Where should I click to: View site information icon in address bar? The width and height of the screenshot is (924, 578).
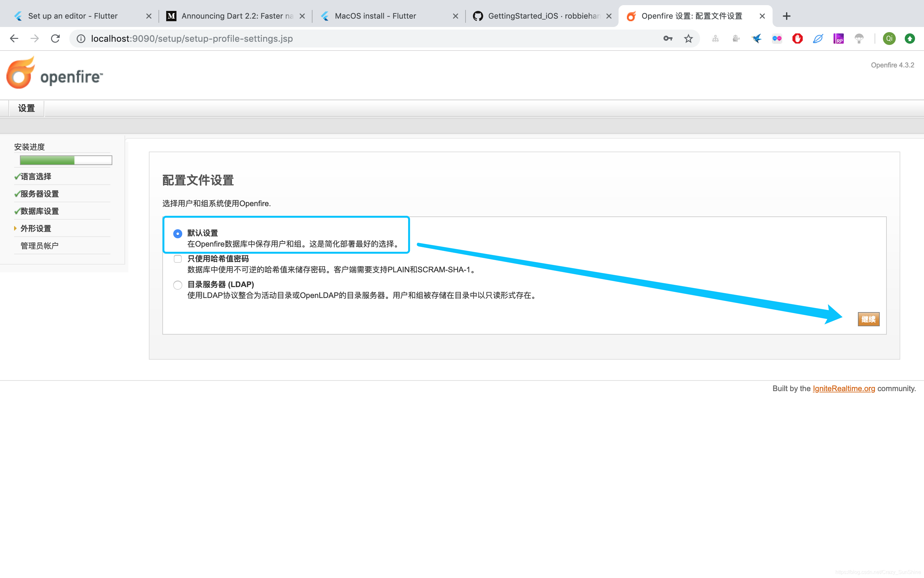(x=81, y=39)
